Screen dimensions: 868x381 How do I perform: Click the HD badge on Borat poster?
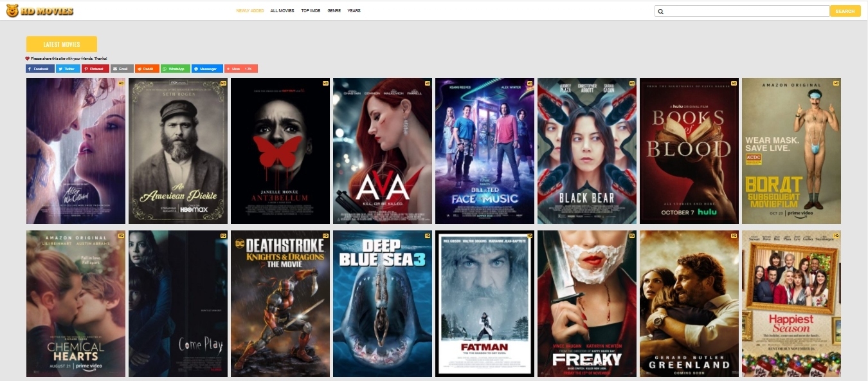(x=836, y=83)
